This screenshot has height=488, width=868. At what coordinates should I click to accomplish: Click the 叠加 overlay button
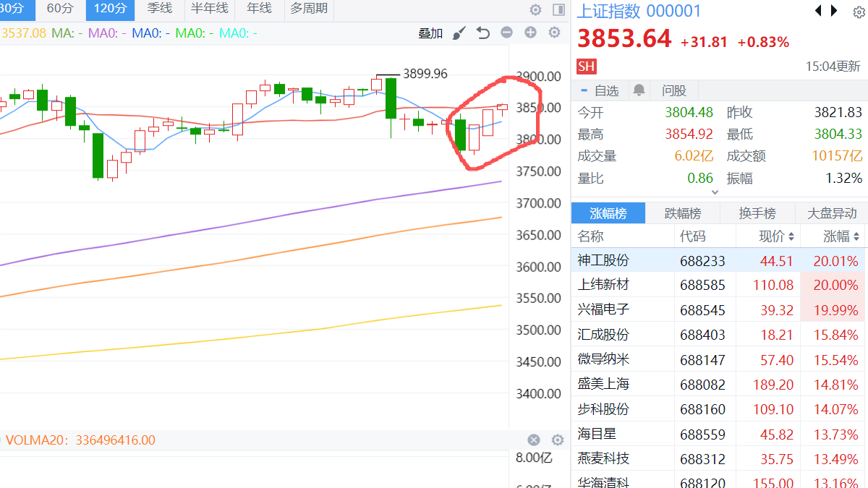click(x=430, y=33)
